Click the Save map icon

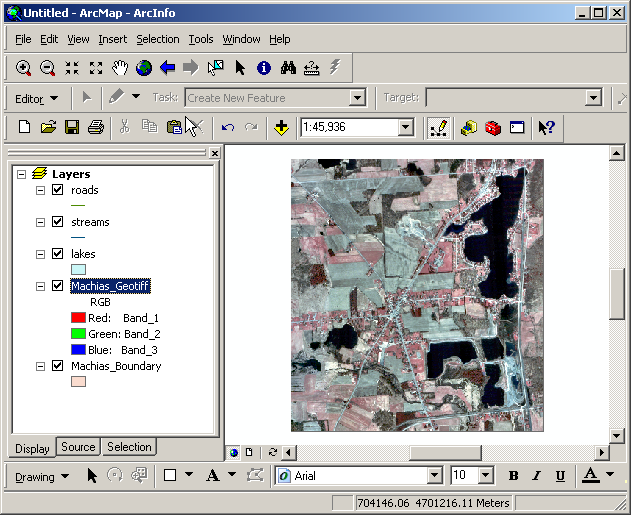point(72,127)
